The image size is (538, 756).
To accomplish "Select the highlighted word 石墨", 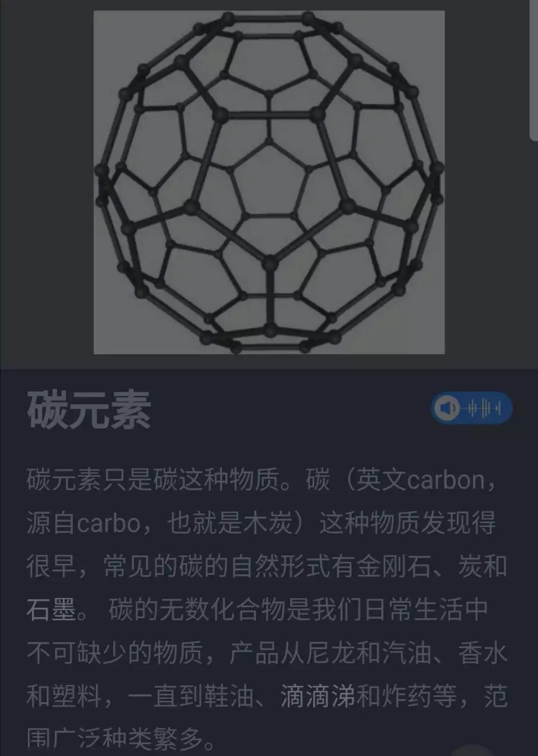I will [51, 610].
